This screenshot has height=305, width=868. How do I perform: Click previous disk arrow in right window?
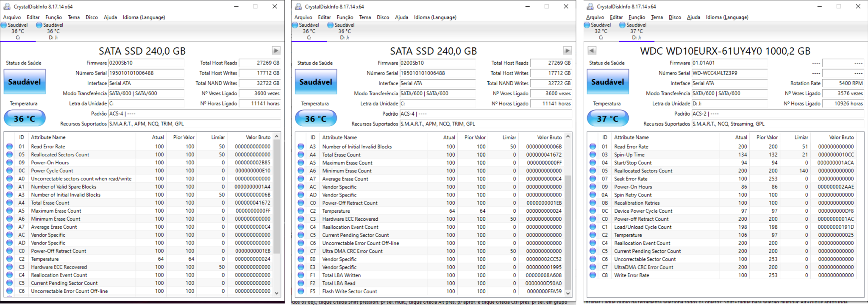[592, 51]
